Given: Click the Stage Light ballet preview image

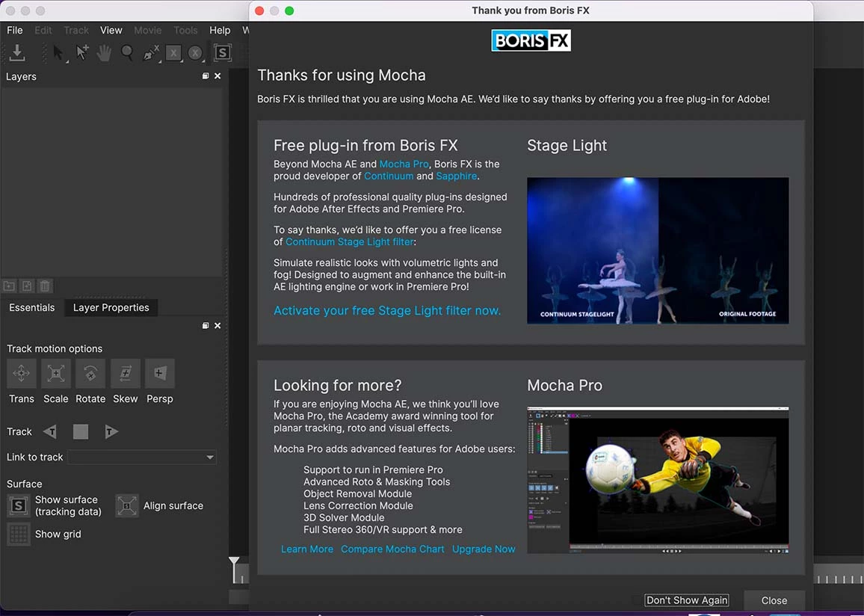Looking at the screenshot, I should pos(658,250).
